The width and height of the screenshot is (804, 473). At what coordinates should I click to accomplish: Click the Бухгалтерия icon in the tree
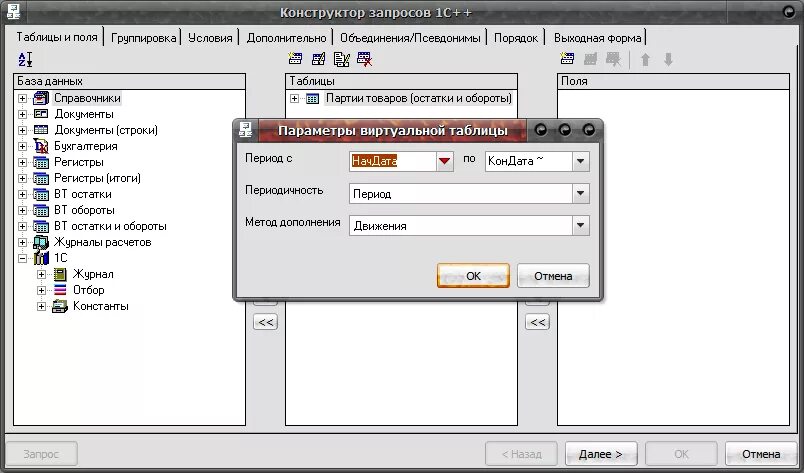(x=41, y=146)
